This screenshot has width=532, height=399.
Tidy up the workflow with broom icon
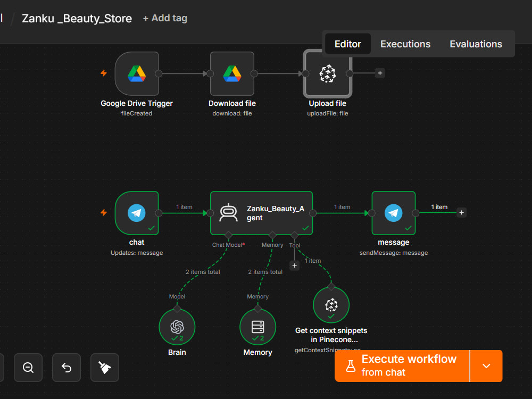point(105,368)
